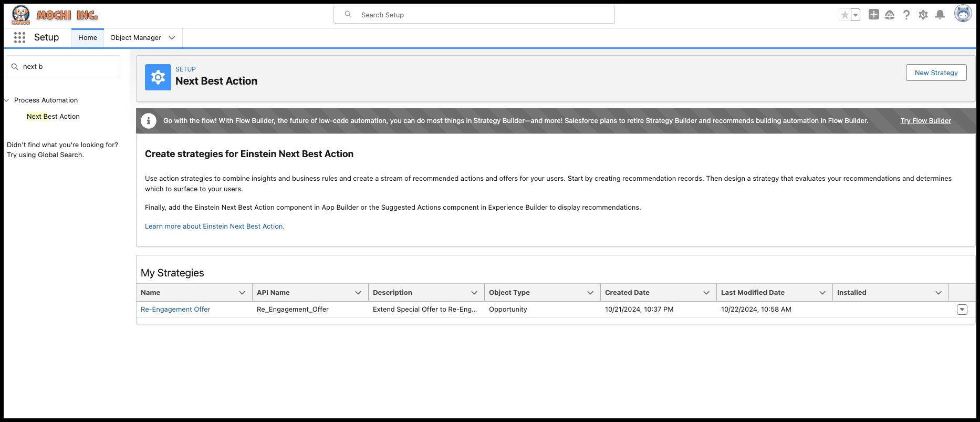Click the Mochi Inc. logo

pyautogui.click(x=55, y=15)
